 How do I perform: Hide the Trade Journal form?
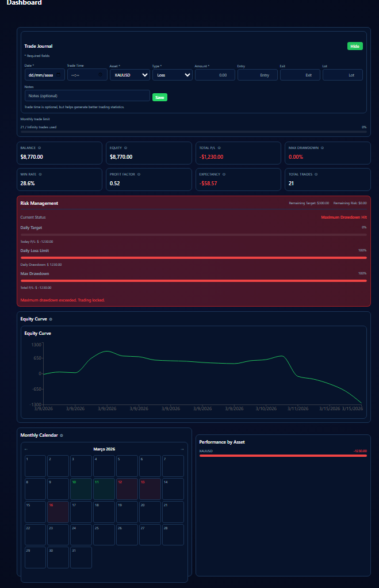355,46
